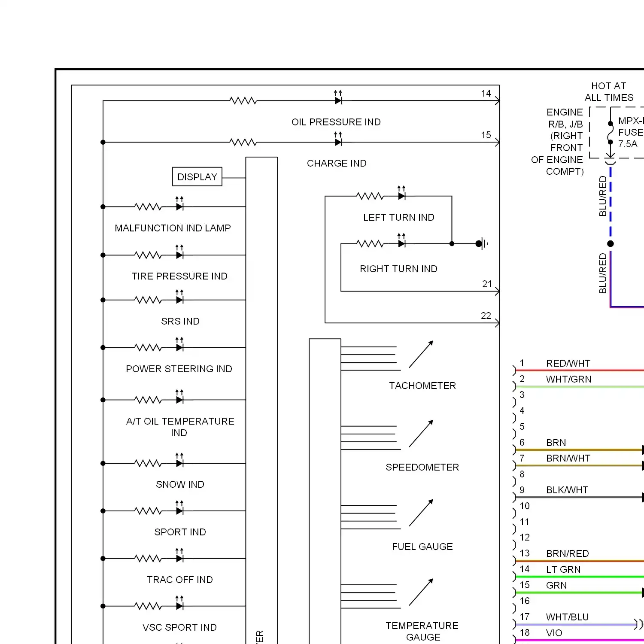Click pin 15 GRN wire label
Image resolution: width=644 pixels, height=644 pixels.
556,585
